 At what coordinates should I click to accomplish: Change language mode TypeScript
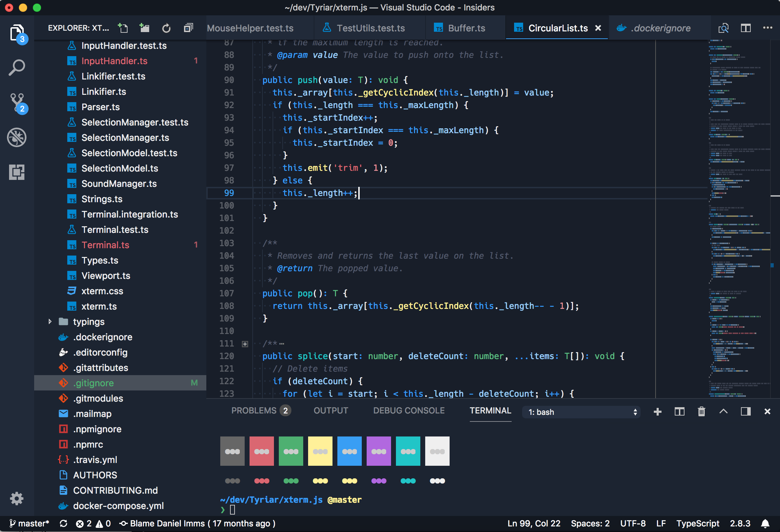coord(698,524)
